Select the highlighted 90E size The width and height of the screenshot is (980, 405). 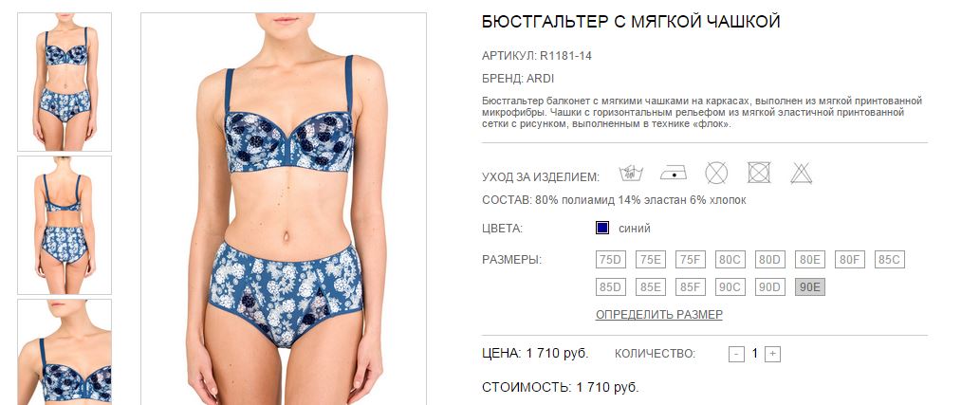point(810,286)
